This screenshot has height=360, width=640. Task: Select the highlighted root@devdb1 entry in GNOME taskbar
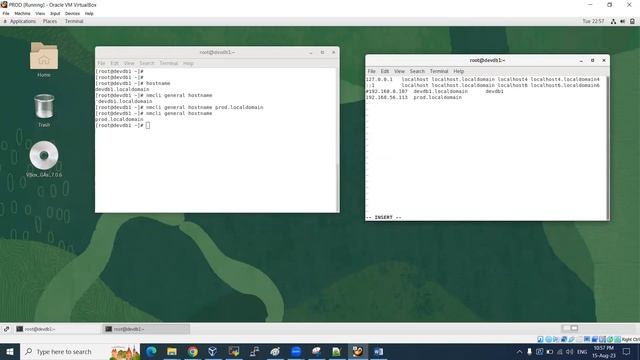coord(146,329)
